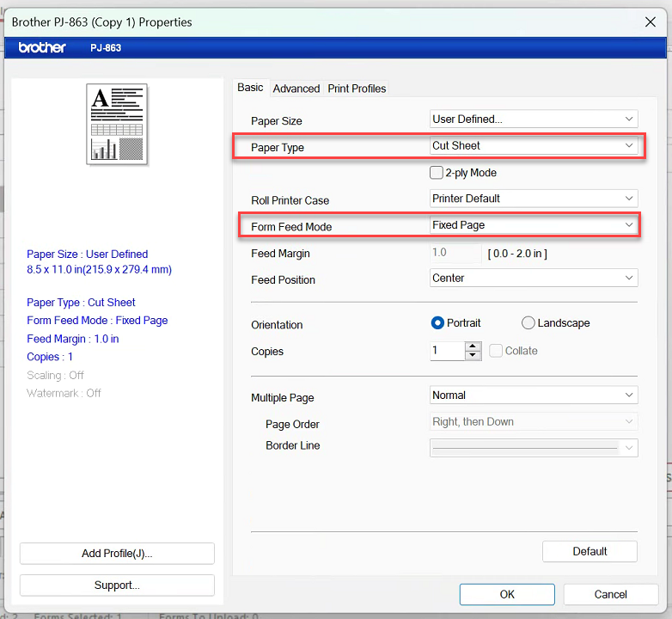Increase copies with up spinner arrow

[473, 346]
